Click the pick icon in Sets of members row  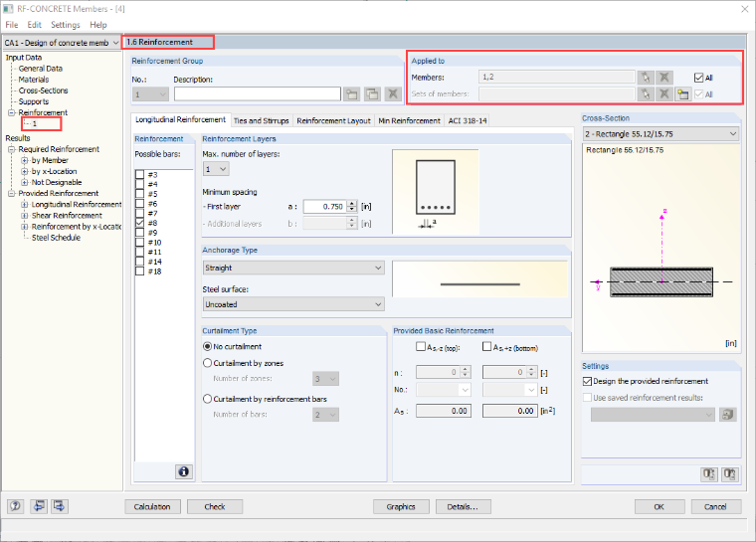(x=646, y=94)
